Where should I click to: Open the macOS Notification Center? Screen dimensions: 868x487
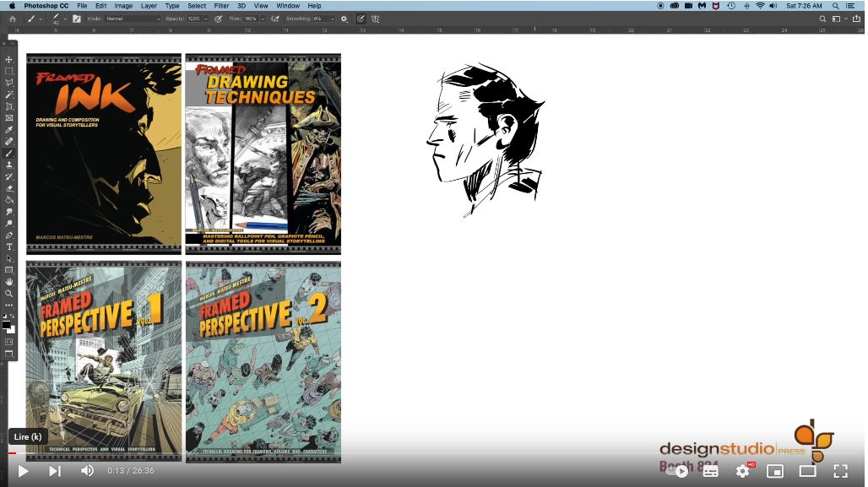point(850,6)
